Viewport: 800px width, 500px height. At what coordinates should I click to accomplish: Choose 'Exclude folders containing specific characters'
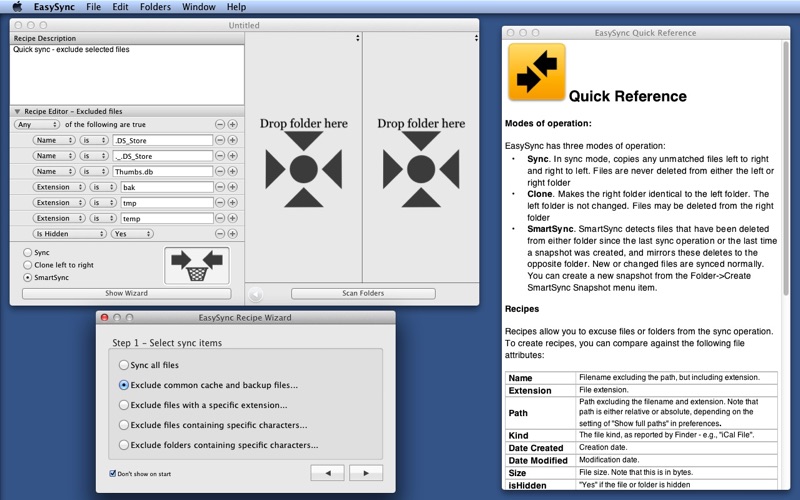(x=123, y=445)
